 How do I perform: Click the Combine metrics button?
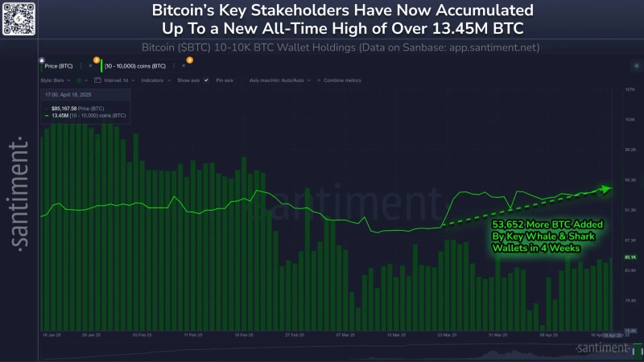341,80
